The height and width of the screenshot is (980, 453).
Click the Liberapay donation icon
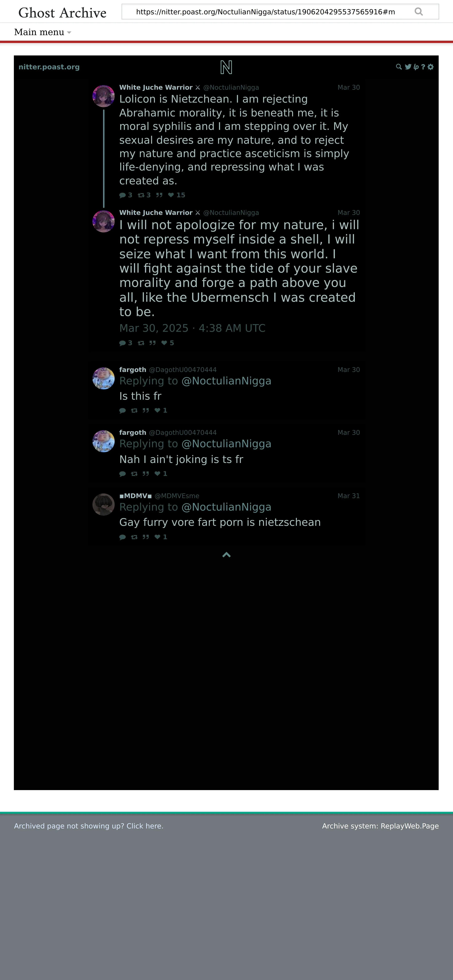[x=416, y=67]
